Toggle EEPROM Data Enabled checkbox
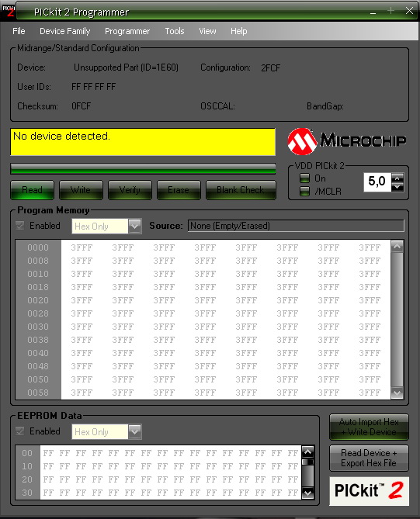 20,431
